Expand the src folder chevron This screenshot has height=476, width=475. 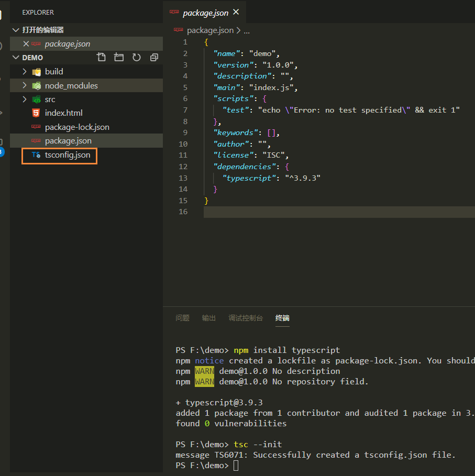click(x=25, y=99)
